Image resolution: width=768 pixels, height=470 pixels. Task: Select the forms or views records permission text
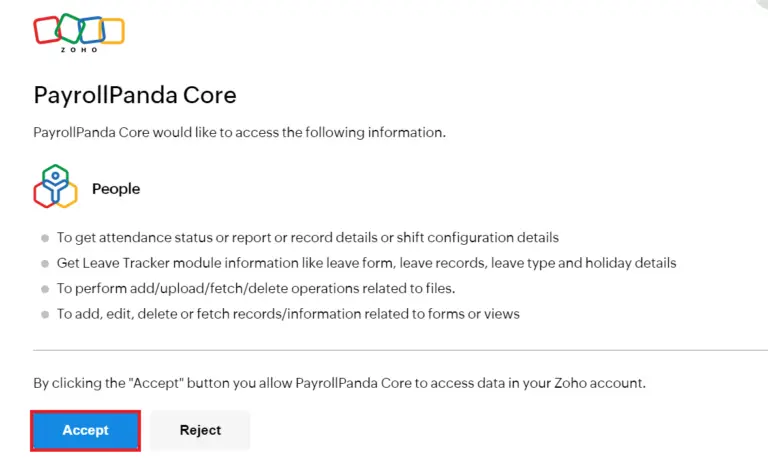pyautogui.click(x=288, y=314)
